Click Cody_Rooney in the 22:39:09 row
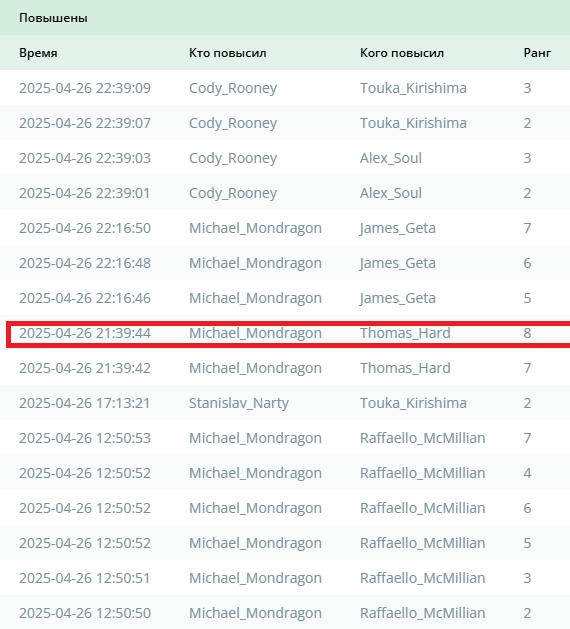570x629 pixels. pos(233,88)
